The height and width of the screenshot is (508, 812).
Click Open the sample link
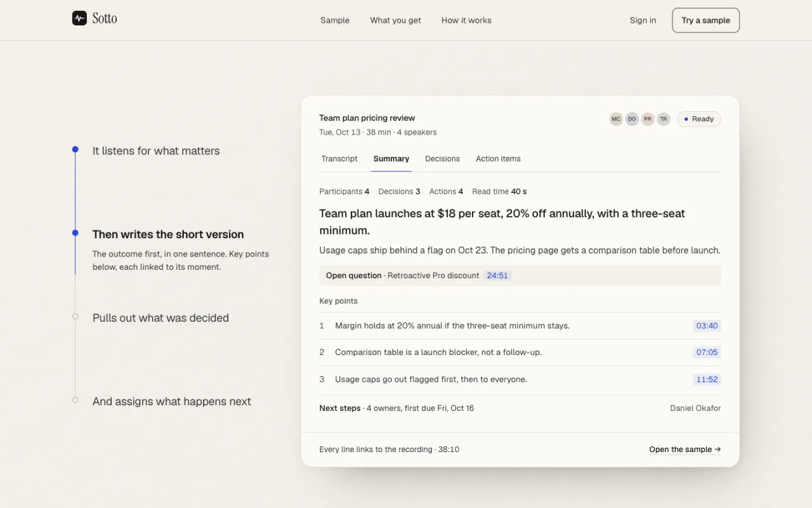tap(685, 449)
